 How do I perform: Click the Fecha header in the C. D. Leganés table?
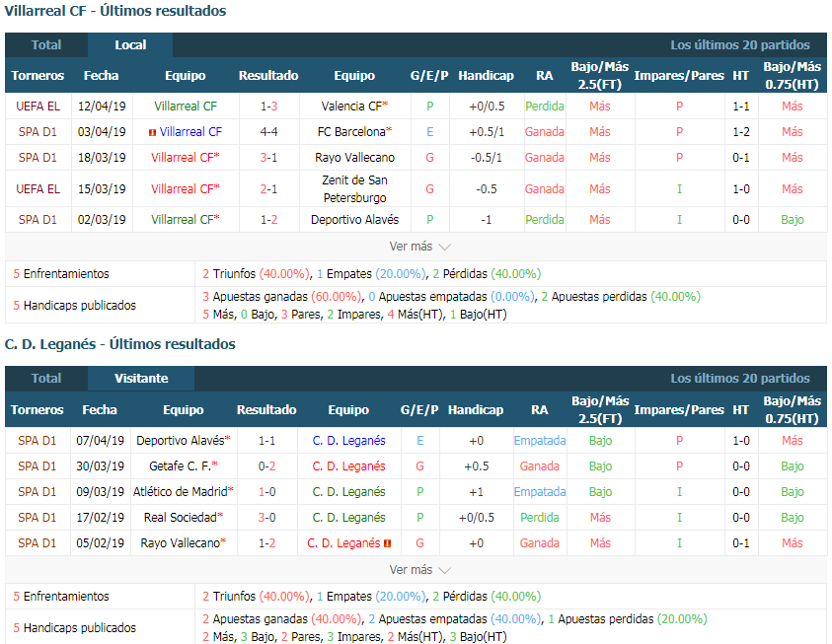(100, 409)
